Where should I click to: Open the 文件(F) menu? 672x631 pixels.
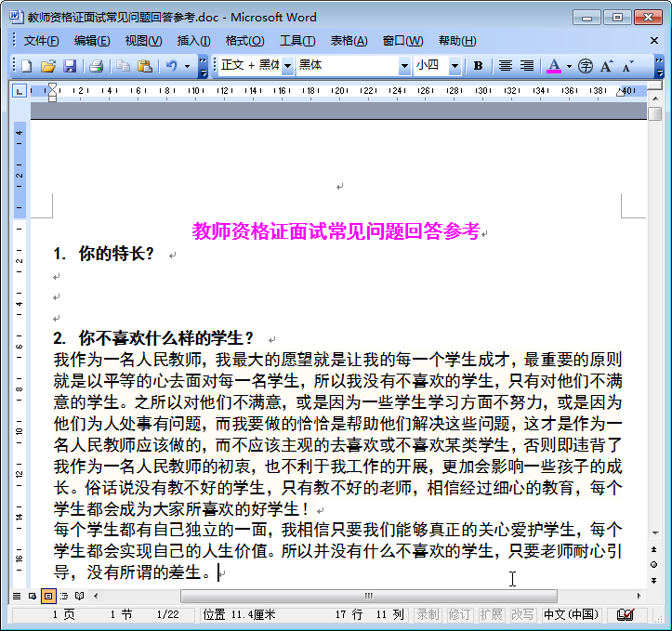point(41,41)
